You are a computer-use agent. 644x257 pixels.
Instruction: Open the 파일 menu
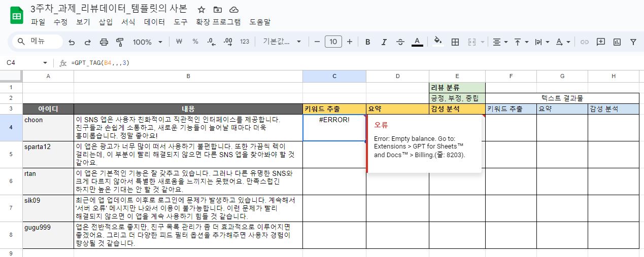[x=38, y=22]
